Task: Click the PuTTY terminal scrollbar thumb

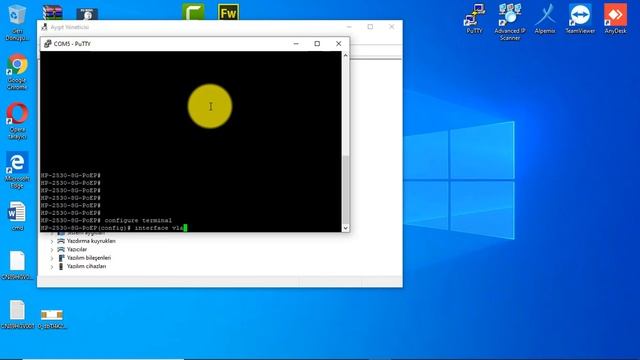Action: [345, 189]
